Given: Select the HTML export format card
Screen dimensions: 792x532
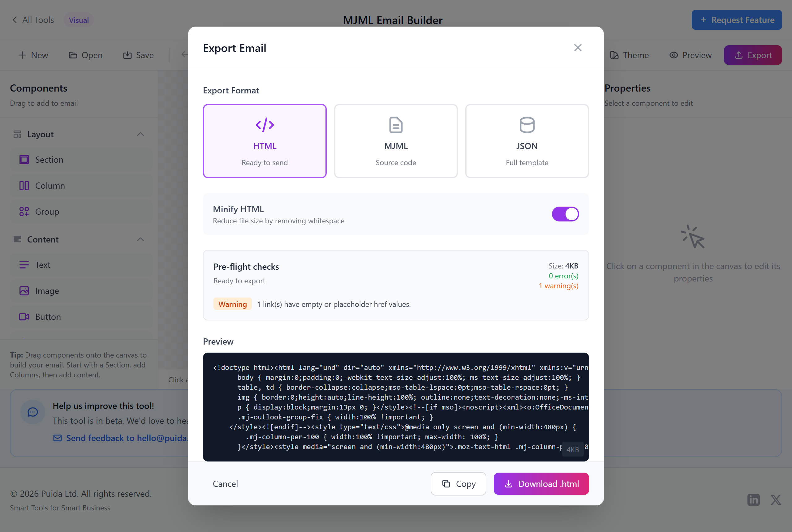Looking at the screenshot, I should click(x=265, y=141).
